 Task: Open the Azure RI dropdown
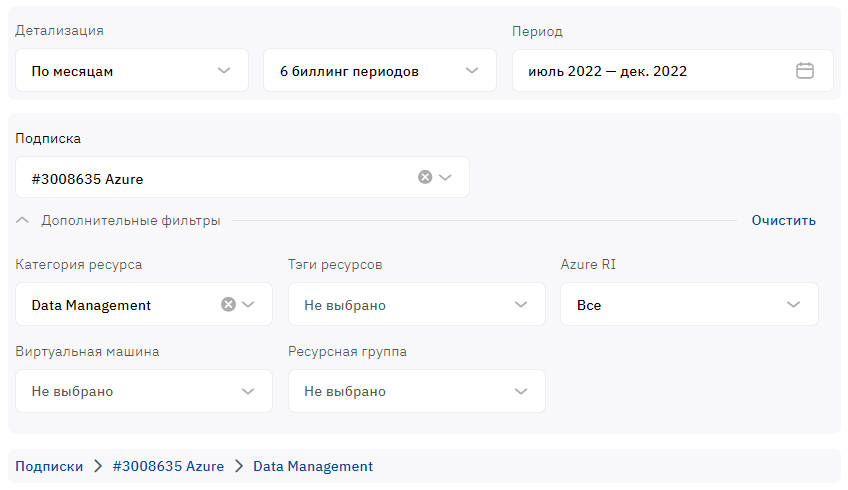tap(689, 304)
